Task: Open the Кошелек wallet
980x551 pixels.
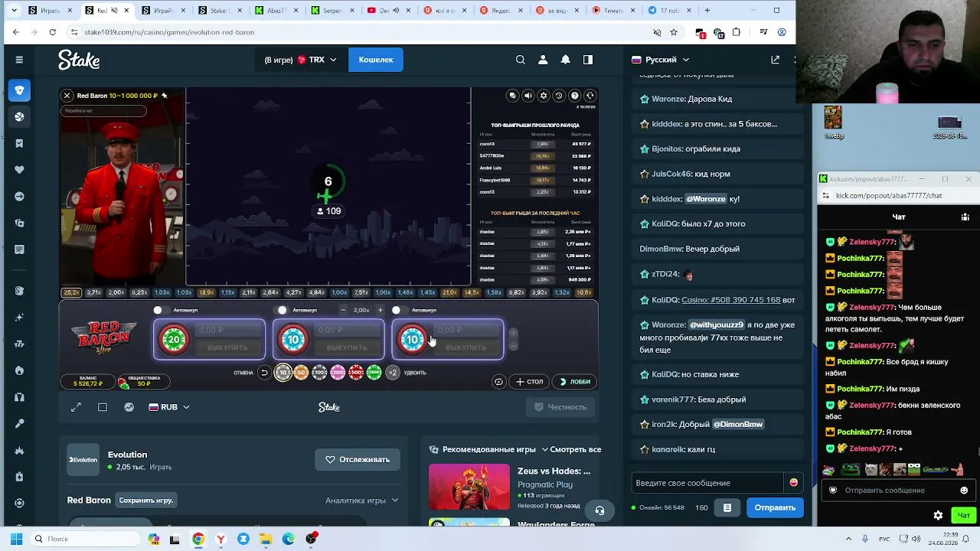Action: tap(376, 60)
